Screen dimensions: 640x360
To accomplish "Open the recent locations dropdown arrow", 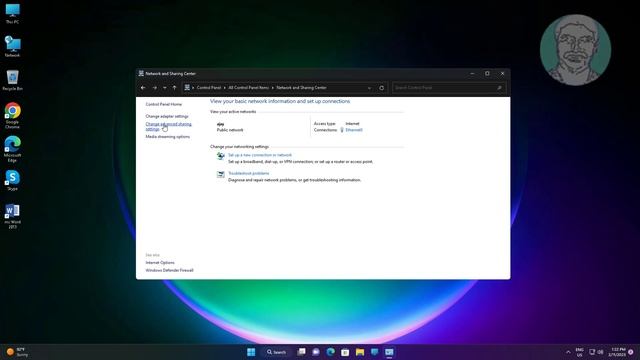I will (x=165, y=88).
